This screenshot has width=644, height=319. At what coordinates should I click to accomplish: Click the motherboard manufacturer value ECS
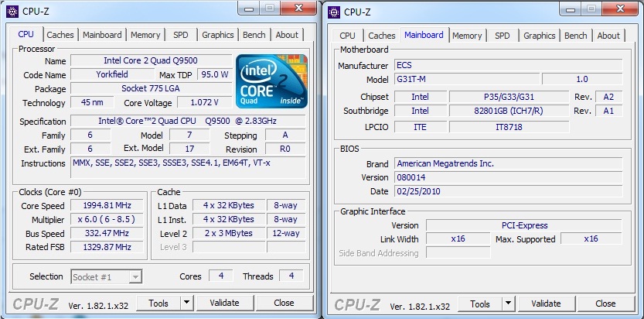508,65
